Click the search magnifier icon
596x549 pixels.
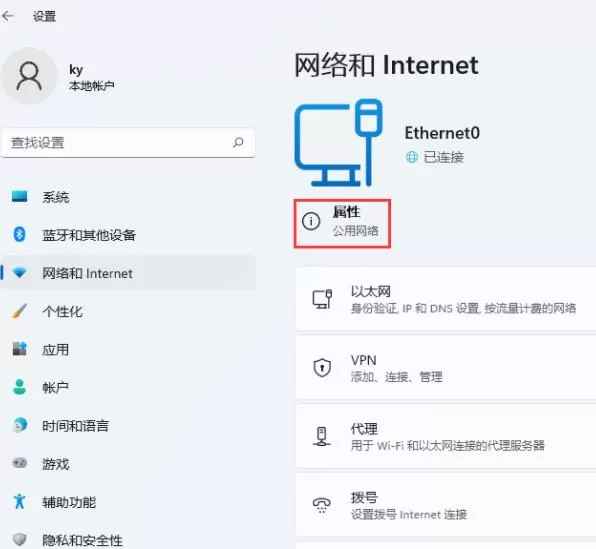(x=238, y=143)
